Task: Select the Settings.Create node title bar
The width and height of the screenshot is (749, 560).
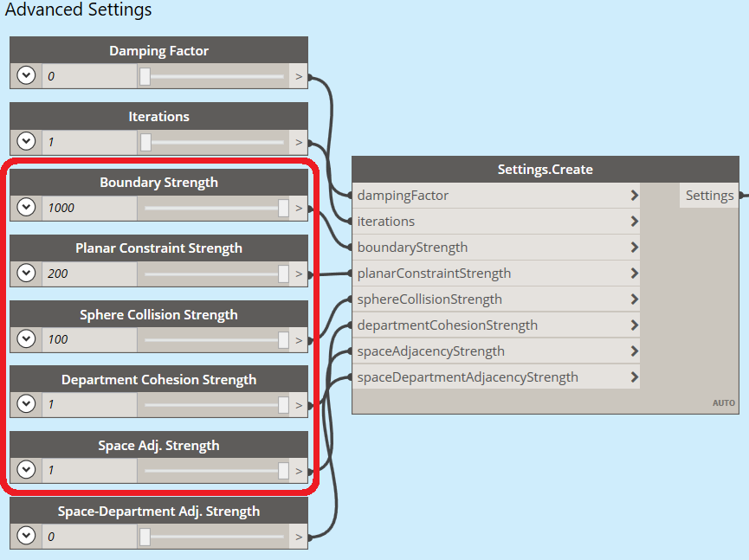Action: [545, 170]
